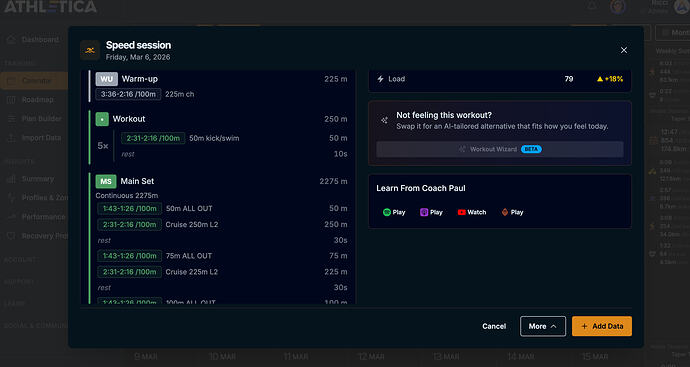Select the 50m kick/swim pace pill
The height and width of the screenshot is (367, 690).
(153, 138)
